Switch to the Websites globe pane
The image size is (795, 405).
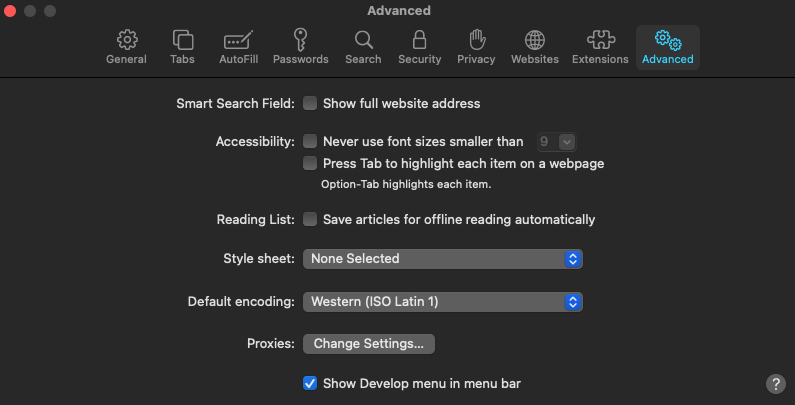point(535,48)
